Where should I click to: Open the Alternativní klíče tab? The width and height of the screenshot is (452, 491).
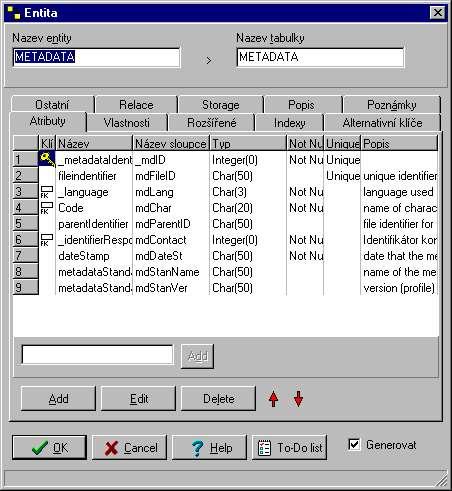click(x=383, y=123)
